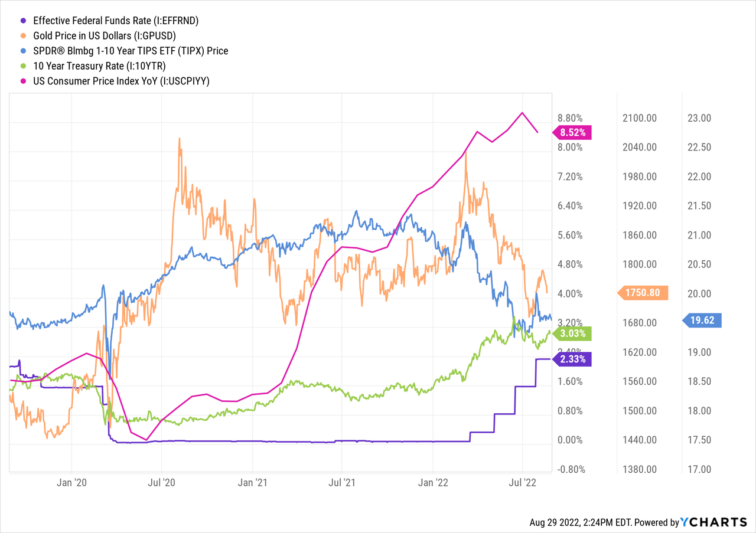Select the US Consumer Price Index YoY label
This screenshot has width=756, height=533.
click(122, 82)
